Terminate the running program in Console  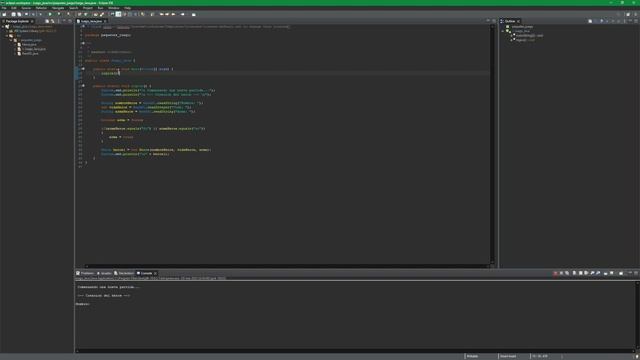click(555, 273)
